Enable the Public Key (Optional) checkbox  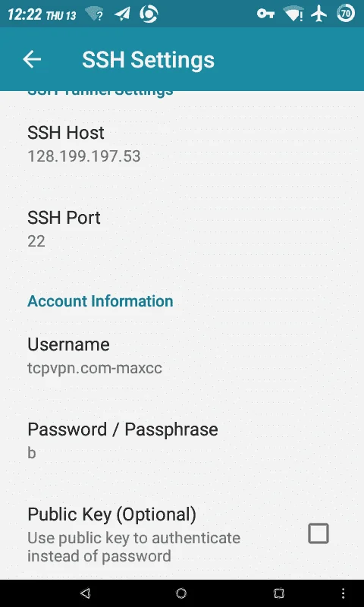[318, 533]
